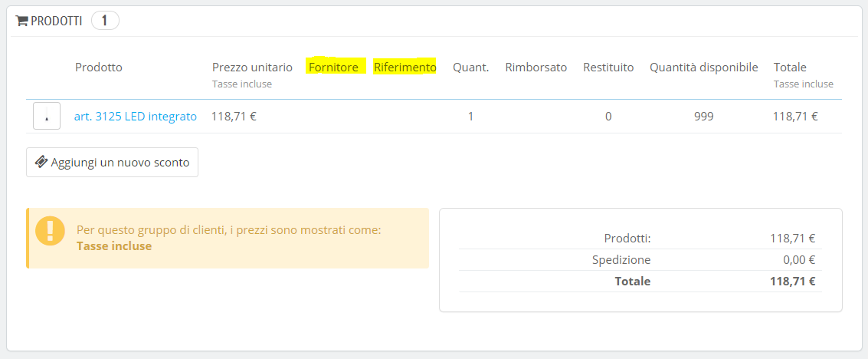868x359 pixels.
Task: Click the available quantity value 999
Action: [704, 117]
